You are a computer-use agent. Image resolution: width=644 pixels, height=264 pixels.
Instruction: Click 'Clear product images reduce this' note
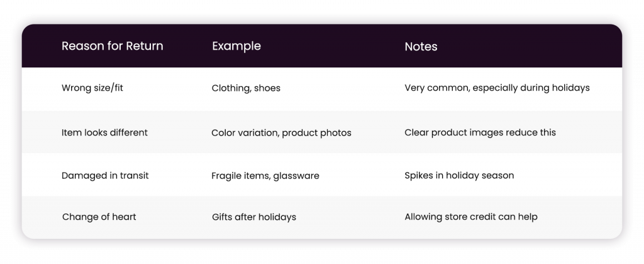(x=480, y=133)
